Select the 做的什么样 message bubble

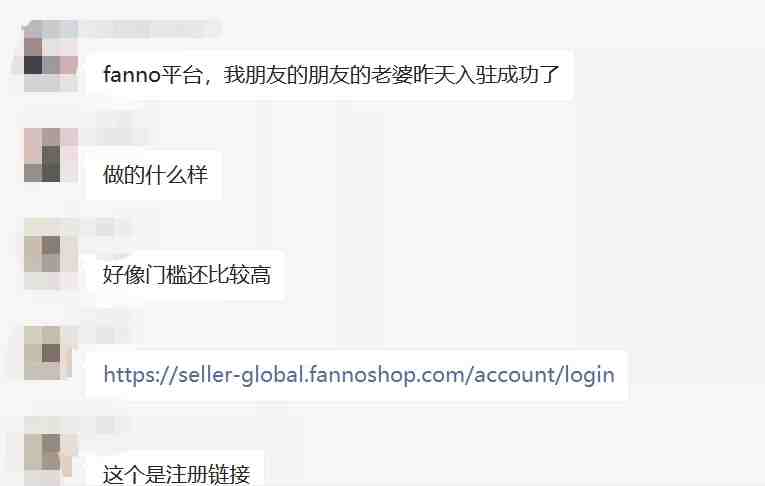pos(154,175)
